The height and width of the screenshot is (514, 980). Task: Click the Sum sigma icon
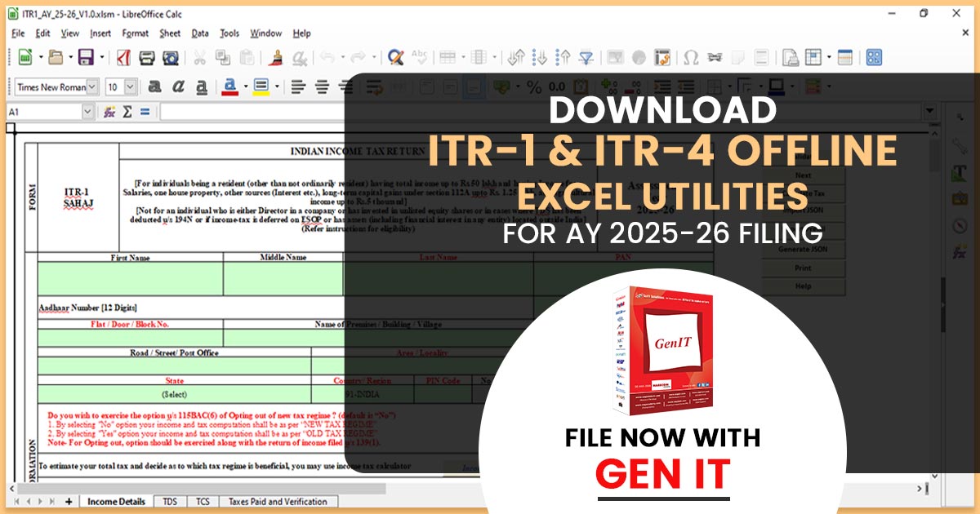tap(127, 112)
